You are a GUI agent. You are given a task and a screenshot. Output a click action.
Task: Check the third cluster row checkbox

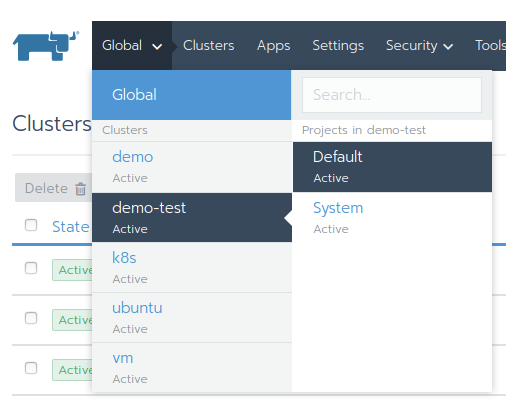point(31,368)
